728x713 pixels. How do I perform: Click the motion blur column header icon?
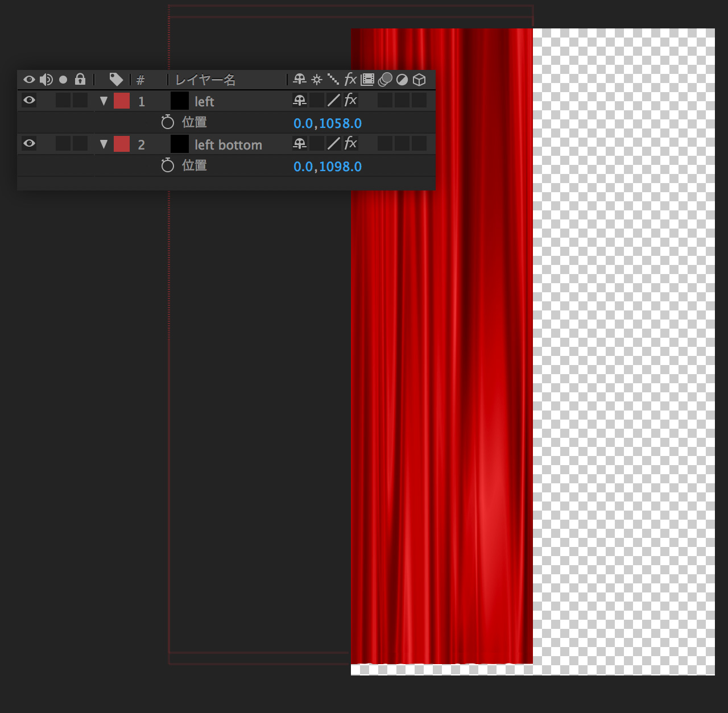(x=385, y=80)
